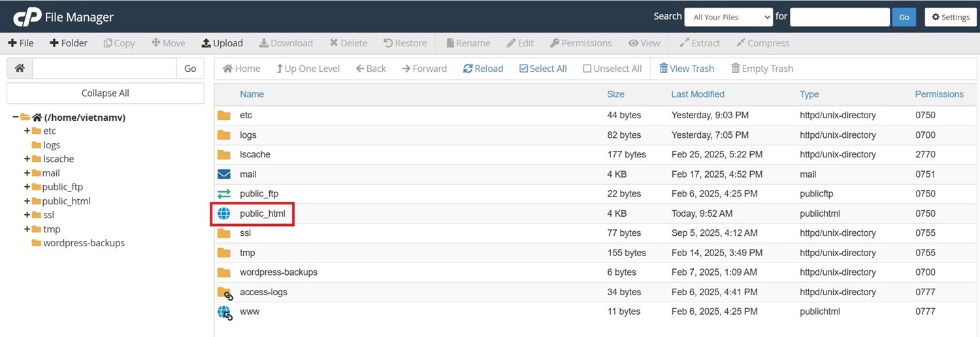
Task: Click the Back navigation button
Action: [370, 69]
